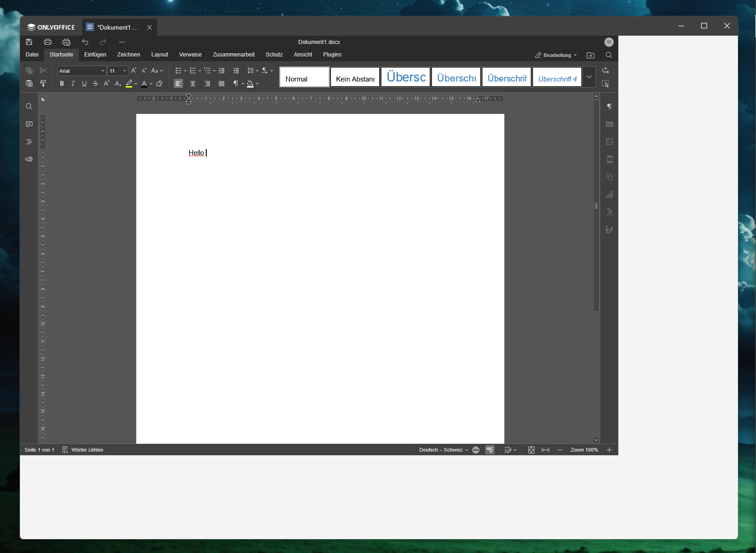The image size is (756, 553).
Task: Toggle bold formatting
Action: (62, 84)
